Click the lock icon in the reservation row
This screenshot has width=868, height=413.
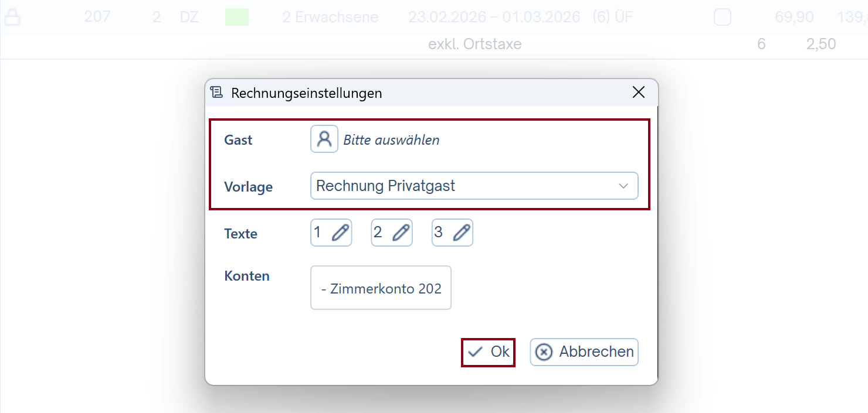click(x=13, y=16)
